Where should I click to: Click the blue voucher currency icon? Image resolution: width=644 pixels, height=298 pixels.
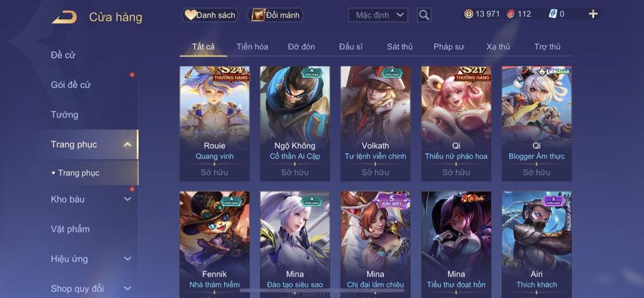pos(552,14)
